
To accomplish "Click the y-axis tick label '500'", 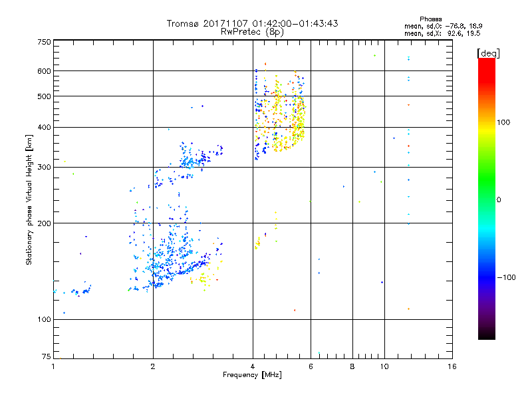I will pyautogui.click(x=44, y=96).
